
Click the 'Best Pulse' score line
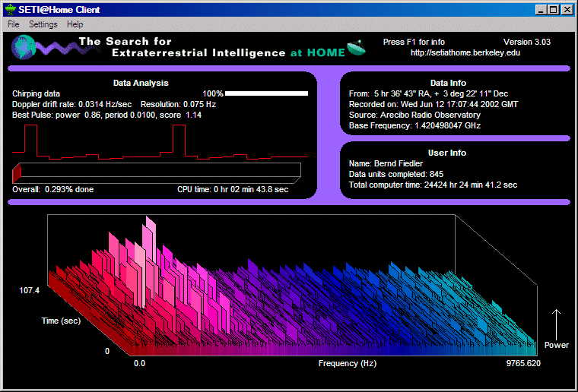coord(107,115)
